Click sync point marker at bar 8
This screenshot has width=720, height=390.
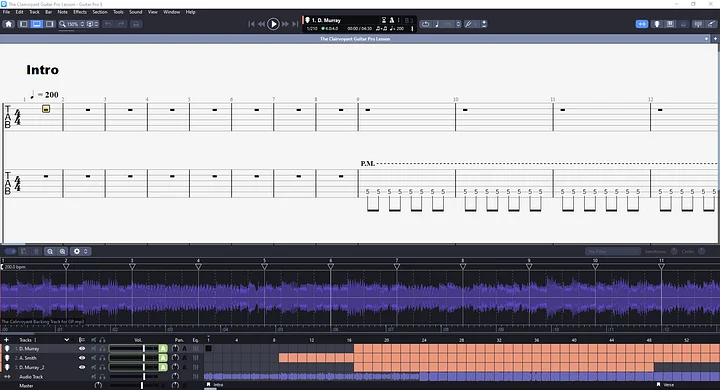[x=463, y=266]
